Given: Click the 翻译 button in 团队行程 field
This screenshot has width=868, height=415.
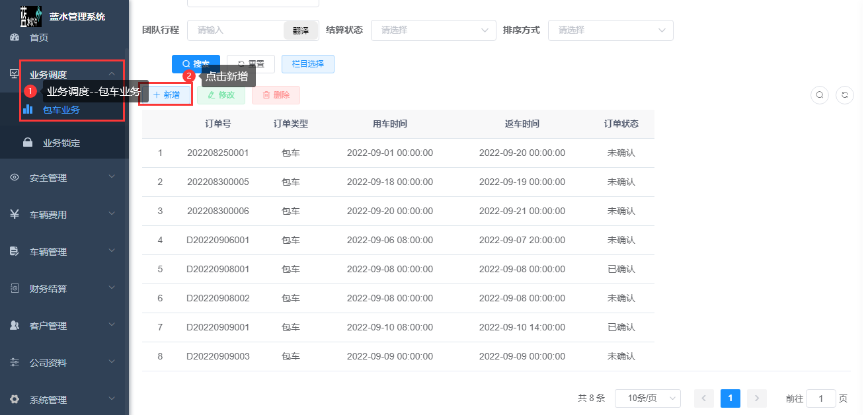Looking at the screenshot, I should click(301, 30).
